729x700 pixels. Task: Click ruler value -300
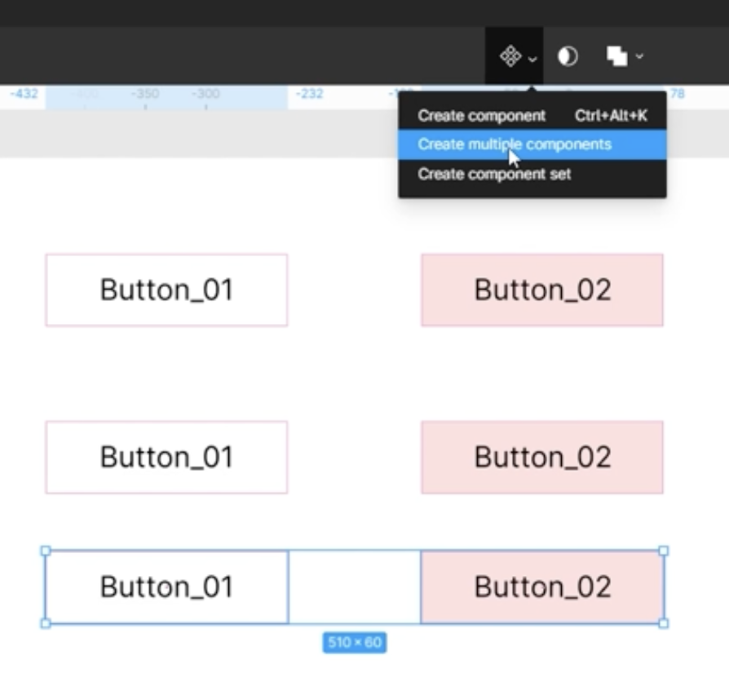click(x=205, y=94)
